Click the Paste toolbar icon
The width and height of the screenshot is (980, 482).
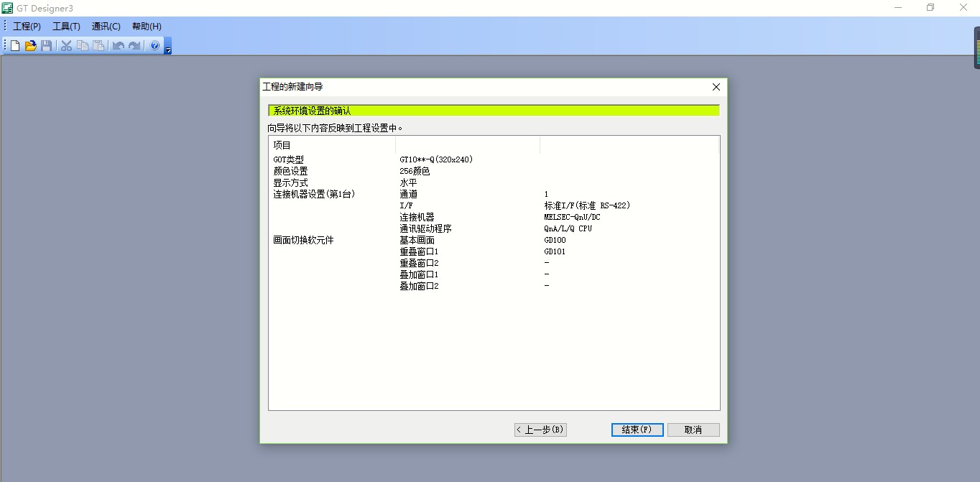98,45
